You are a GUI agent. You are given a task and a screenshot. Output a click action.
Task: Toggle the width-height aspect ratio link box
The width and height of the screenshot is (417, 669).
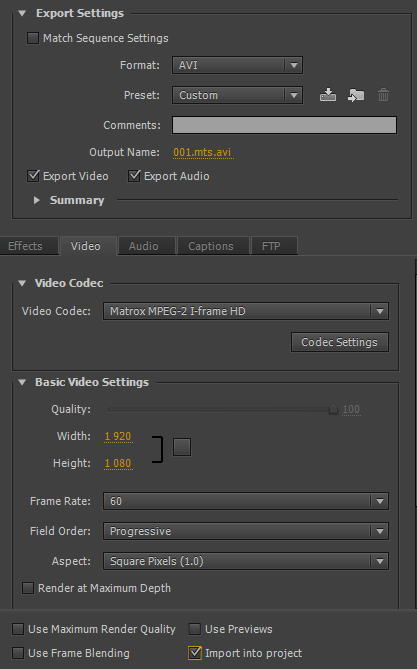point(182,447)
